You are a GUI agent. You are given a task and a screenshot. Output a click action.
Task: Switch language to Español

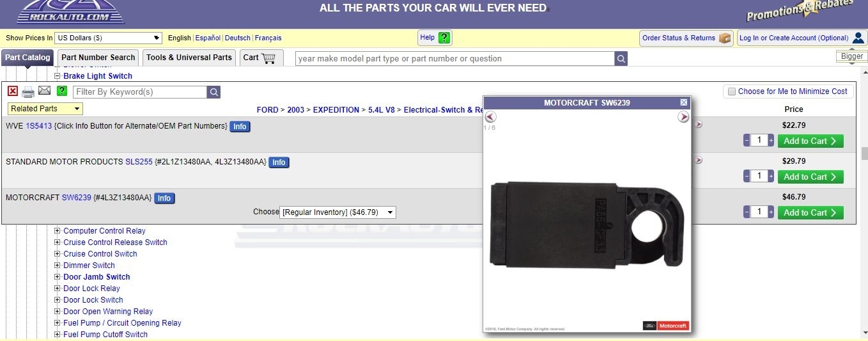208,38
